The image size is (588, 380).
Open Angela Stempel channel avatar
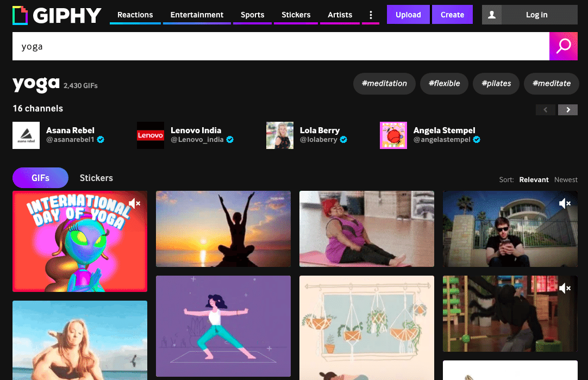tap(393, 135)
